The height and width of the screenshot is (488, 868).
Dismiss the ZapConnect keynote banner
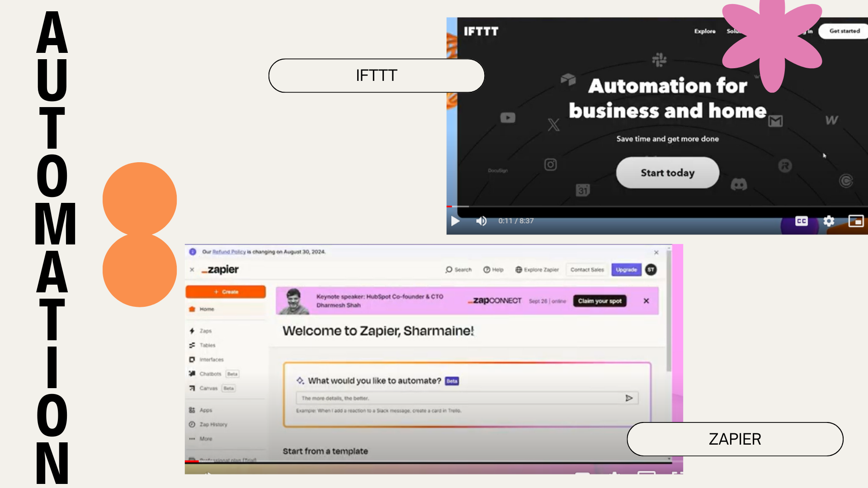[646, 301]
